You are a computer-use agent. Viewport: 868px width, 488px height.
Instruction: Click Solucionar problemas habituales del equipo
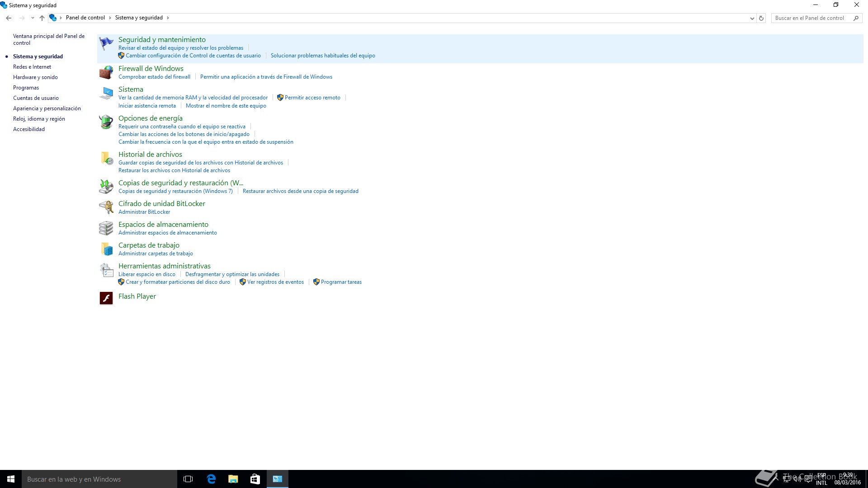tap(323, 56)
